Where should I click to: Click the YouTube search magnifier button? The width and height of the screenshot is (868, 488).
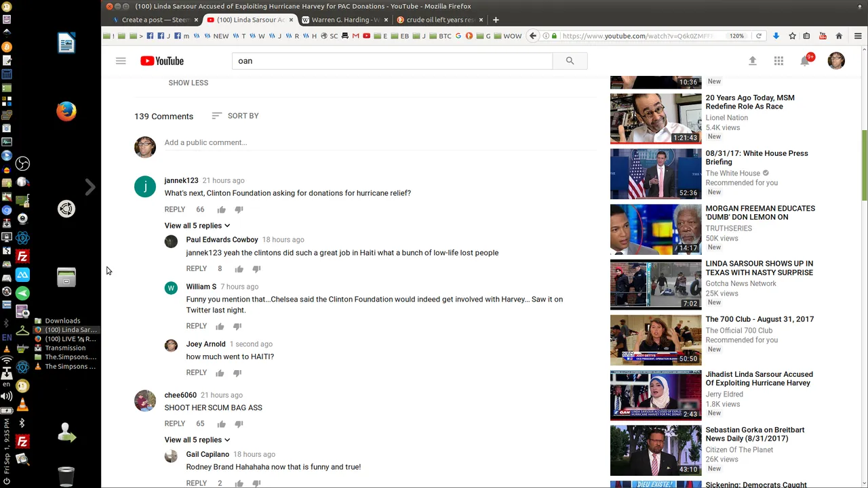coord(570,61)
